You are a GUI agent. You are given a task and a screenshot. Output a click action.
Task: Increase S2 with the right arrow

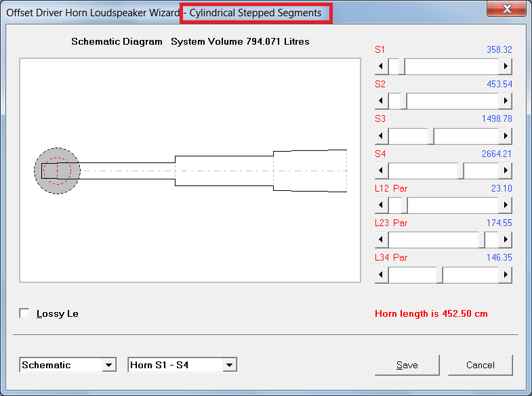click(x=505, y=101)
